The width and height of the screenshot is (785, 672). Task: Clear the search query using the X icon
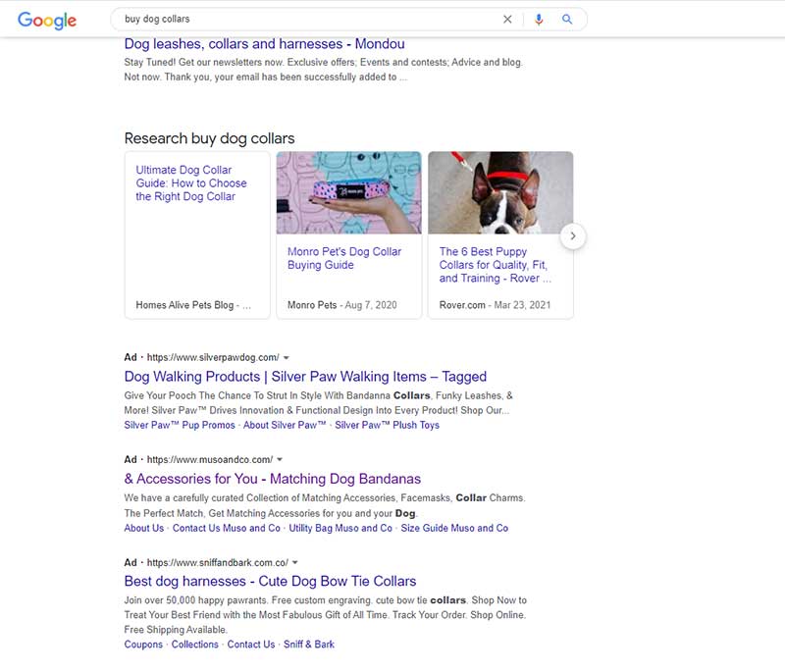pos(508,20)
